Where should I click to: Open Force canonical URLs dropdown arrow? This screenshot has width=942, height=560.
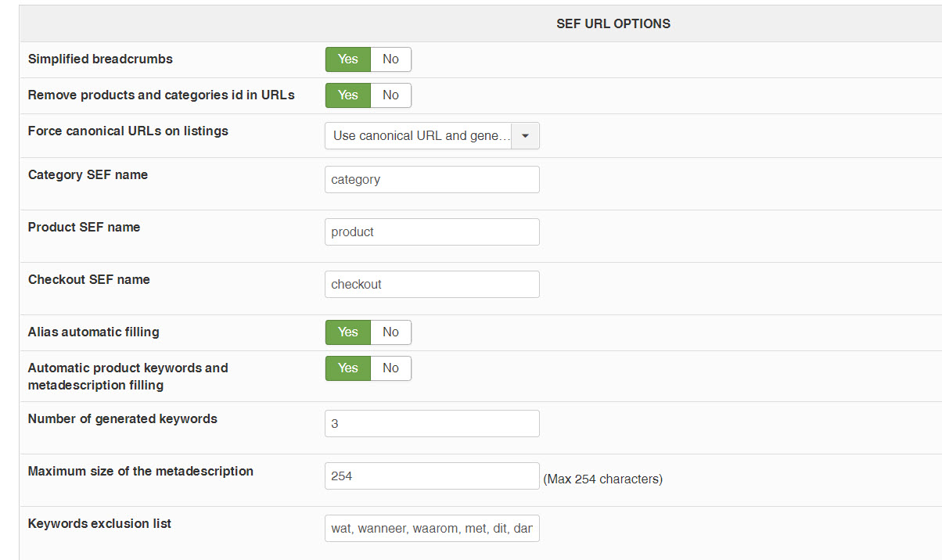click(x=525, y=135)
